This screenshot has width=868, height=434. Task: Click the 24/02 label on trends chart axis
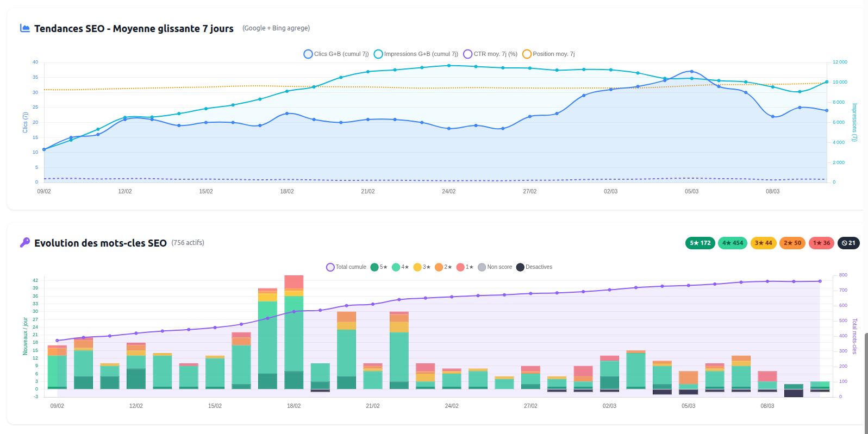click(x=449, y=191)
